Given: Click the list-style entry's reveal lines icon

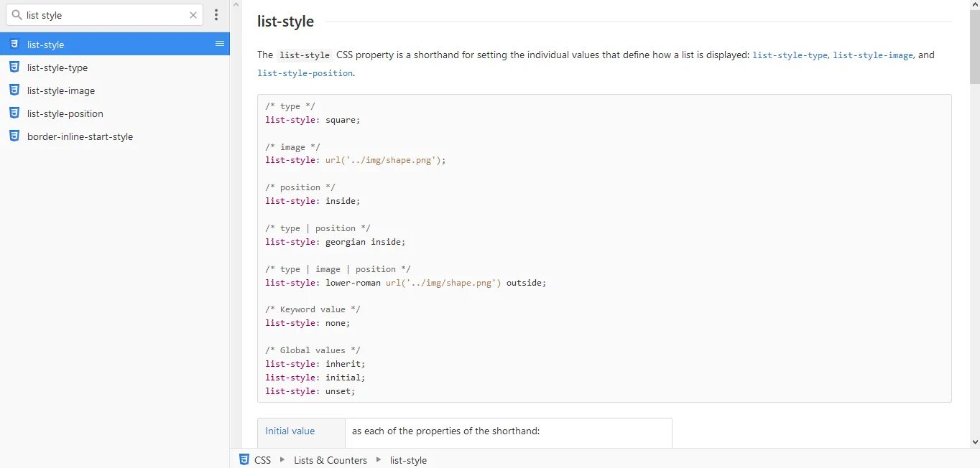Looking at the screenshot, I should 220,44.
